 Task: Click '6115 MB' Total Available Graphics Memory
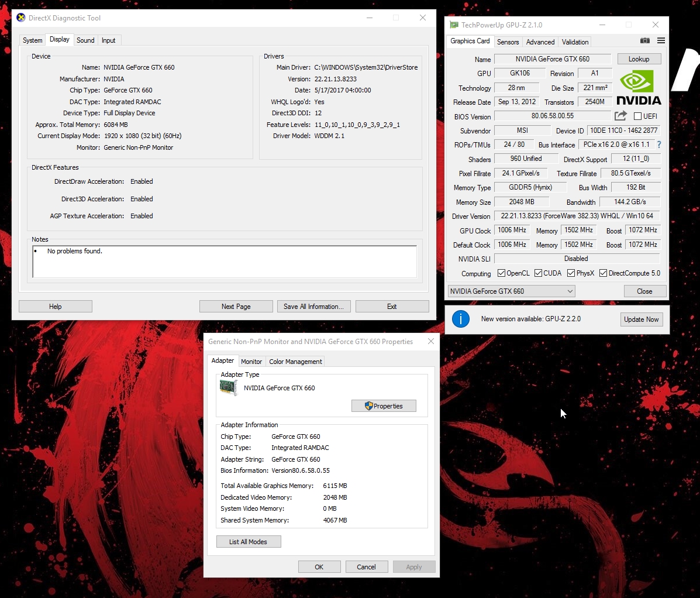click(x=335, y=486)
